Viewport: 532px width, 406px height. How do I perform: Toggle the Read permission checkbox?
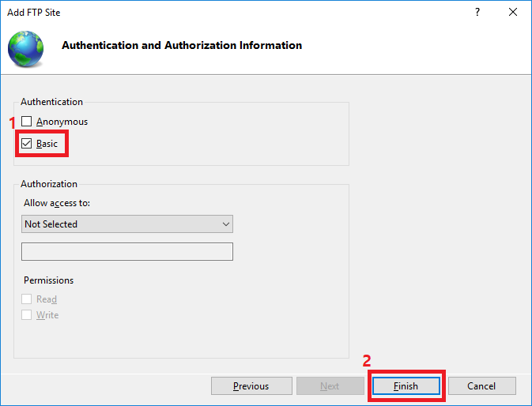(26, 299)
